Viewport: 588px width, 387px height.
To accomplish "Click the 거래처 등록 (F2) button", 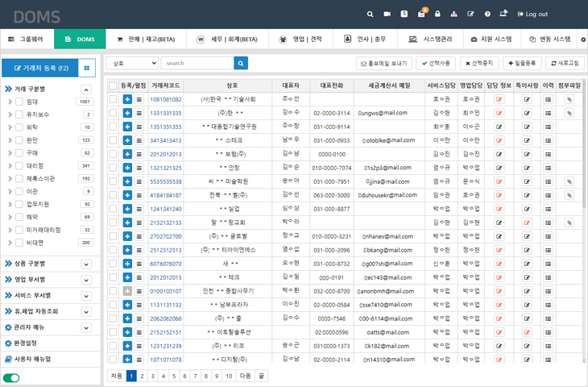I will (x=40, y=68).
